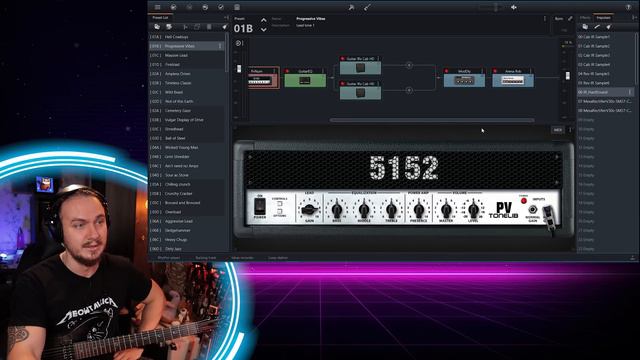
Task: Select the GuitarEQ module block
Action: (305, 78)
